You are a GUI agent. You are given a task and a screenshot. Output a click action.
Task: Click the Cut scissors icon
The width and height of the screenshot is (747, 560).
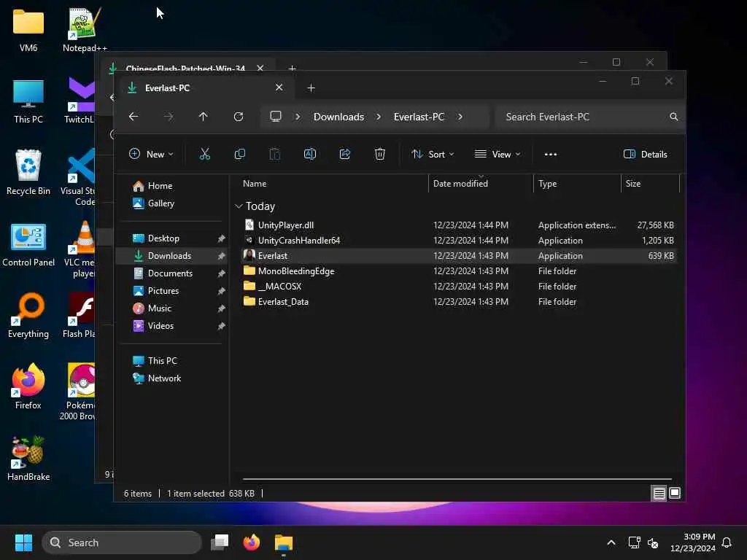pos(204,154)
